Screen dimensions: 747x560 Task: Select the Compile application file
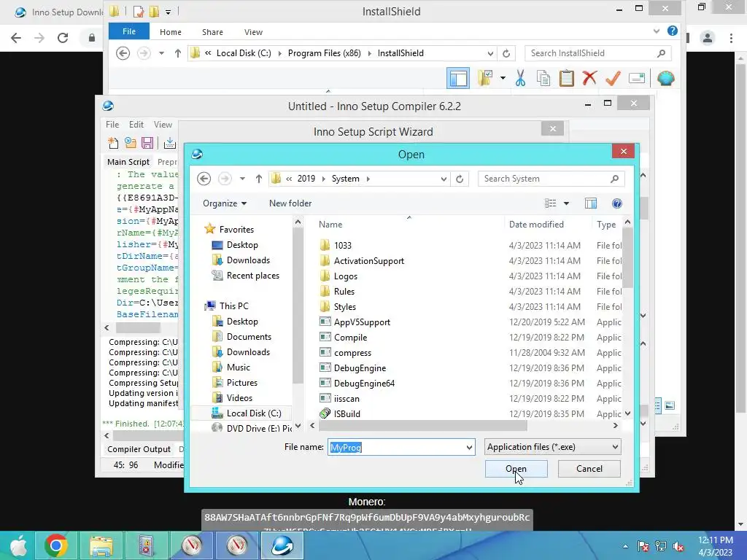(x=350, y=337)
